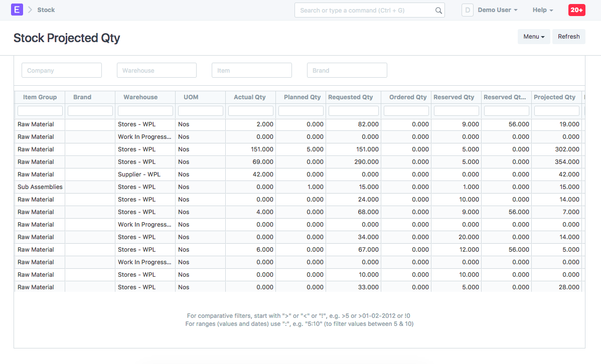
Task: Focus the Item filter field
Action: [251, 70]
